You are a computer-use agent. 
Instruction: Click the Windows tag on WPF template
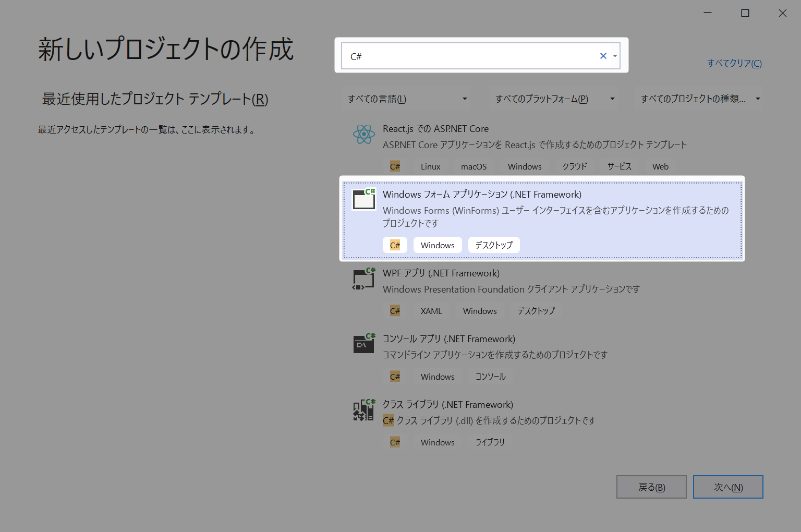coord(480,311)
